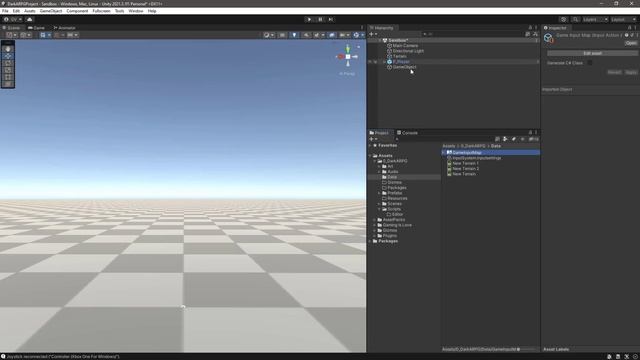The width and height of the screenshot is (640, 360).
Task: Click the Inspector preset settings icon
Action: tap(632, 35)
